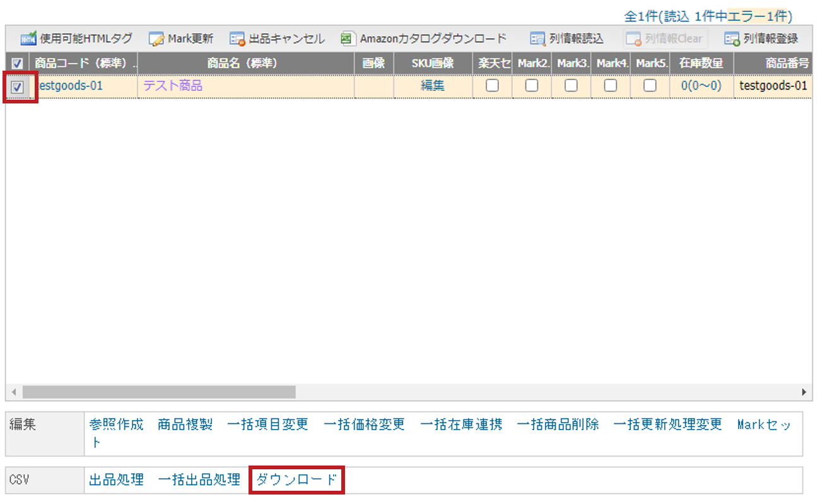This screenshot has width=820, height=504.
Task: Click the Amazonカタログダウンロード Excel icon
Action: point(346,39)
